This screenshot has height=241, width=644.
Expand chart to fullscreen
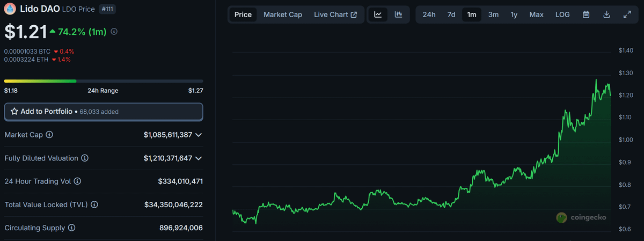[x=627, y=14]
